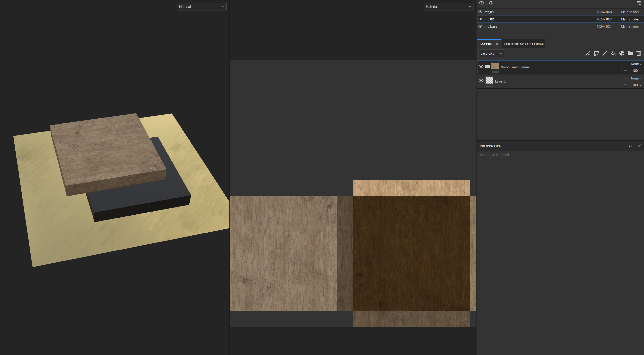Open the Base color channel dropdown
The width and height of the screenshot is (644, 355).
click(491, 53)
